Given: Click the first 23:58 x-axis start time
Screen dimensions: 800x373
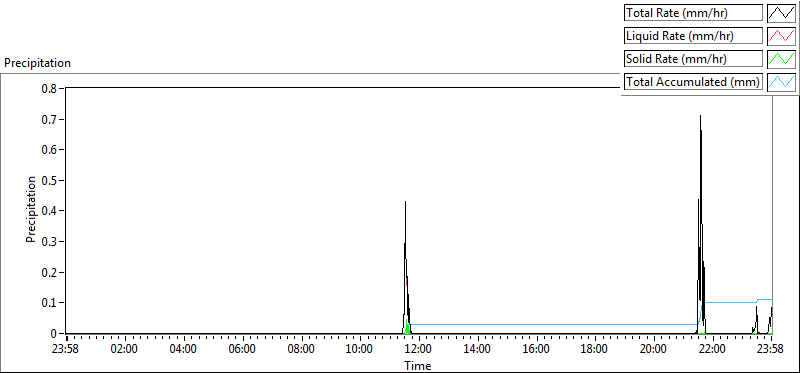Looking at the screenshot, I should pyautogui.click(x=66, y=350).
